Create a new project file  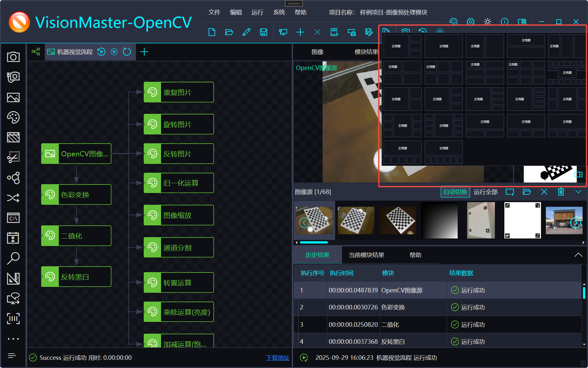pos(212,32)
